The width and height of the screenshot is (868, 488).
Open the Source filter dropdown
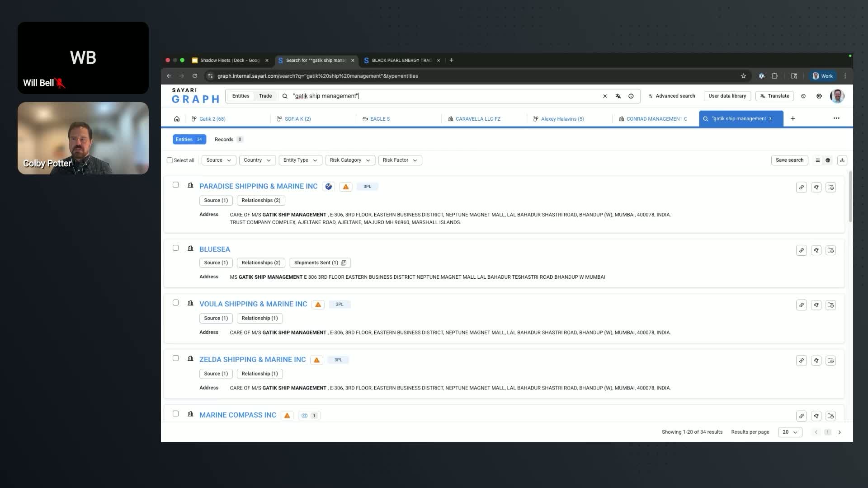(x=219, y=160)
